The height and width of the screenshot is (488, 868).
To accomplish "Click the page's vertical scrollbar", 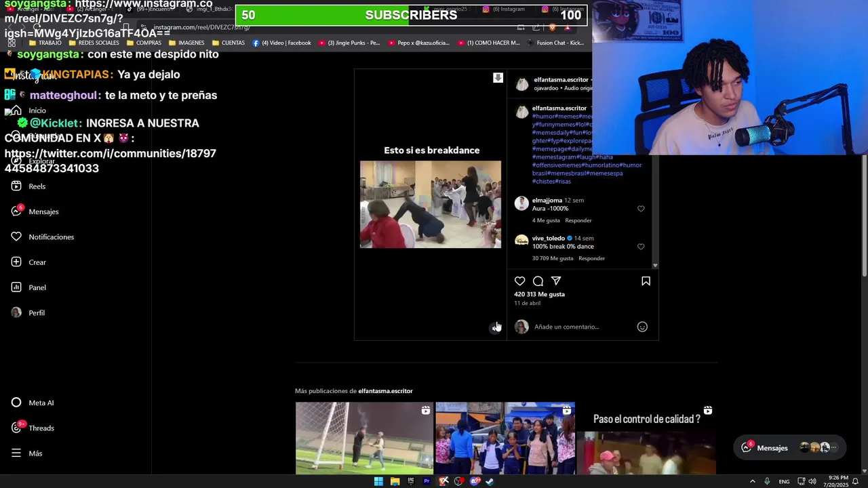I will [864, 216].
